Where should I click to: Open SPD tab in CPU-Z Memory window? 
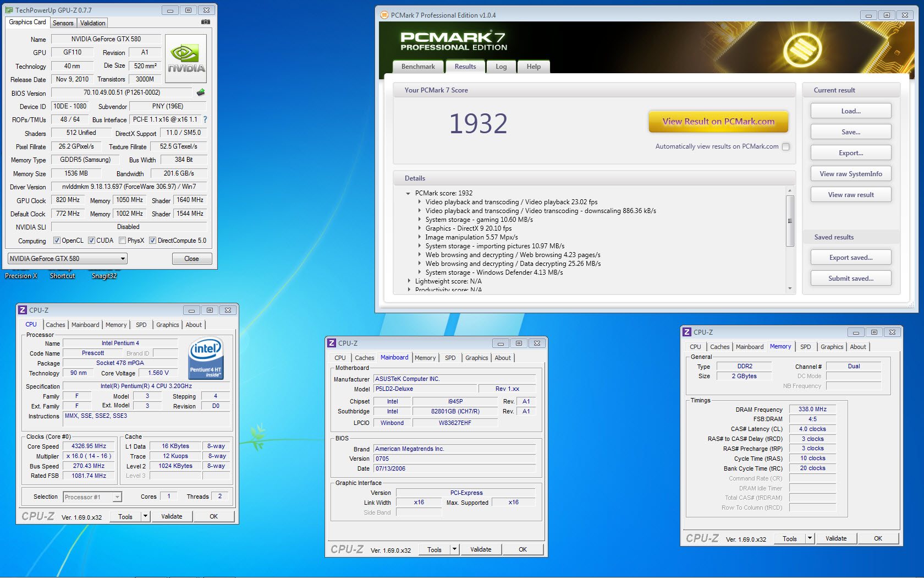click(x=805, y=347)
